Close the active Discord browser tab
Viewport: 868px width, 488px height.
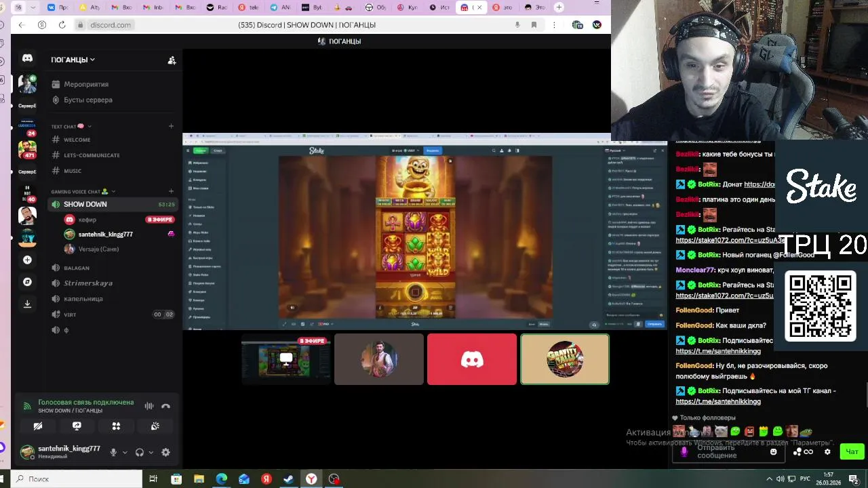click(x=479, y=7)
